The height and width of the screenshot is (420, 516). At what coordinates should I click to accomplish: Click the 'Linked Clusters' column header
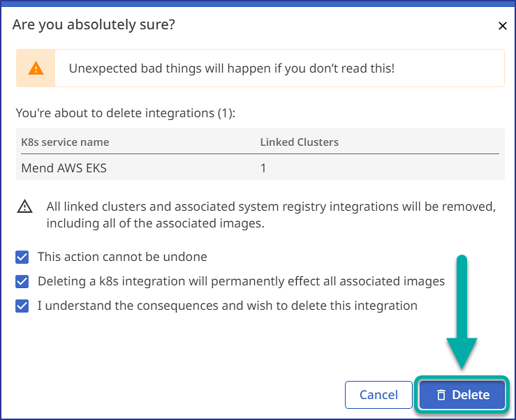click(x=299, y=142)
